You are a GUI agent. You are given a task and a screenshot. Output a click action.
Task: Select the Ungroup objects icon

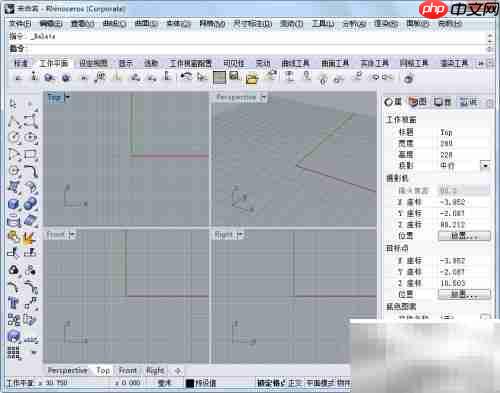click(31, 269)
